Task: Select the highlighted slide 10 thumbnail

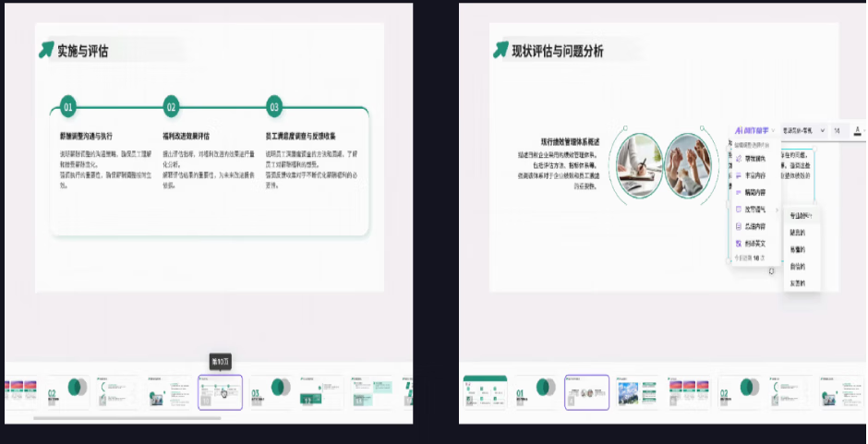Action: tap(220, 392)
